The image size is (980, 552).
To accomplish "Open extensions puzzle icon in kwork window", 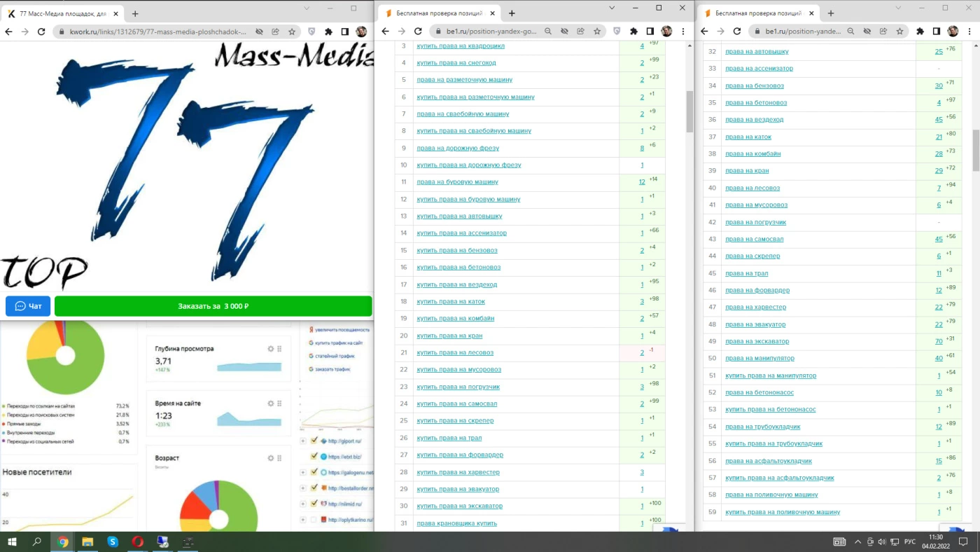I will coord(328,32).
